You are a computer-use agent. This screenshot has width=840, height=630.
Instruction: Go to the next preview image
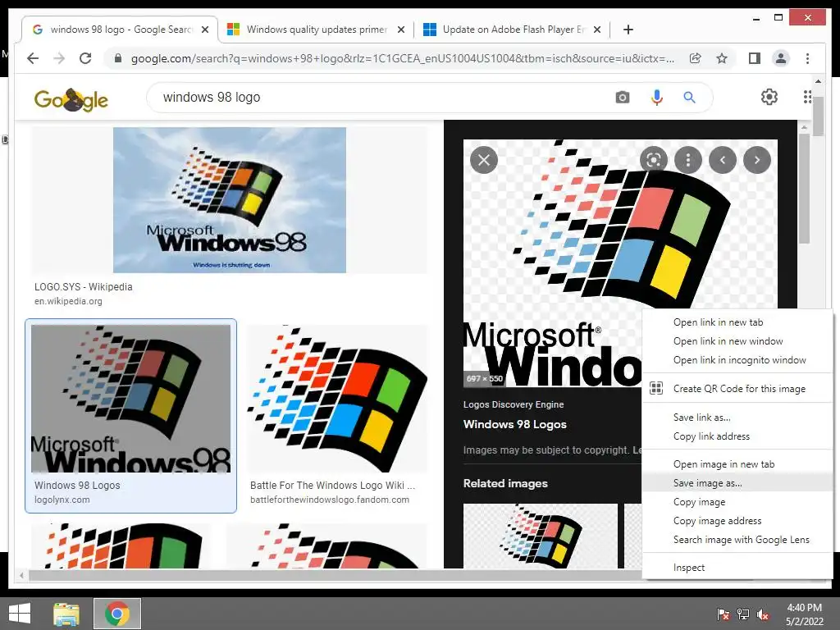[756, 160]
